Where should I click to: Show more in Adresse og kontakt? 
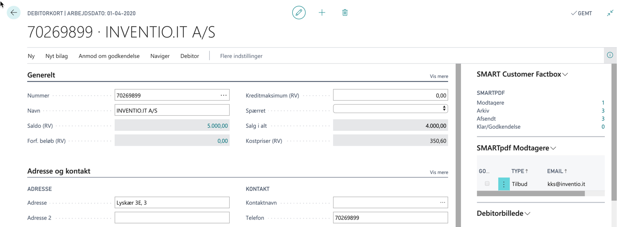pyautogui.click(x=439, y=172)
